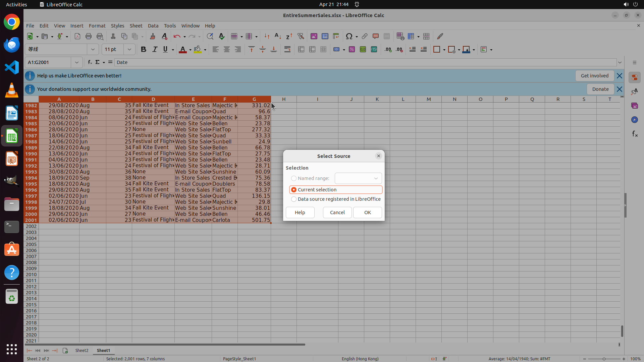Click the Center Horizontally alignment icon

[227, 50]
